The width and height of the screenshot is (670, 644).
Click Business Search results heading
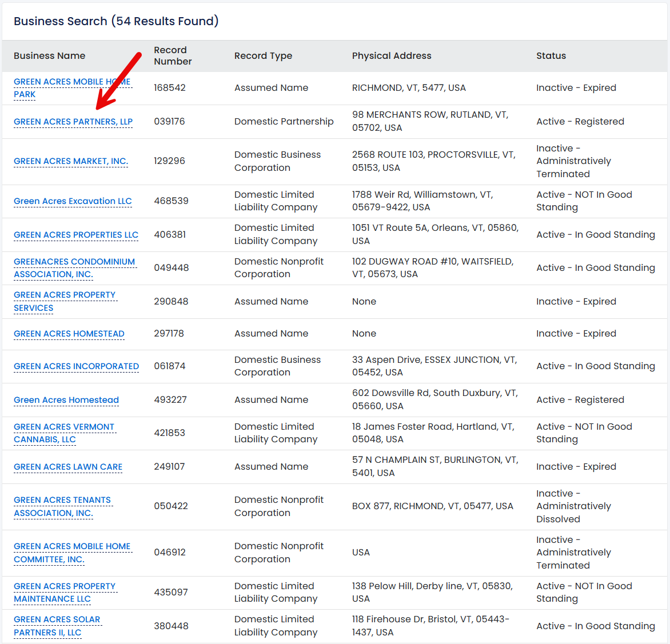[116, 21]
